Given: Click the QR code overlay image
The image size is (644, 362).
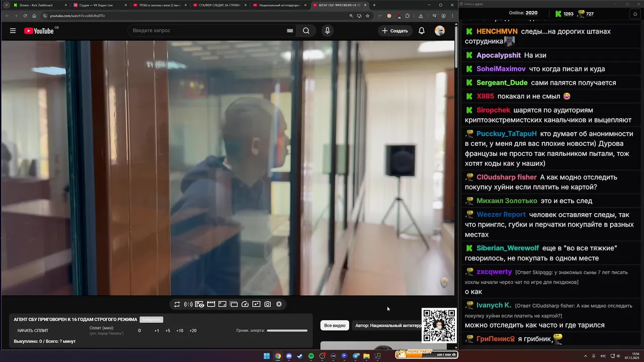Looking at the screenshot, I should [439, 326].
